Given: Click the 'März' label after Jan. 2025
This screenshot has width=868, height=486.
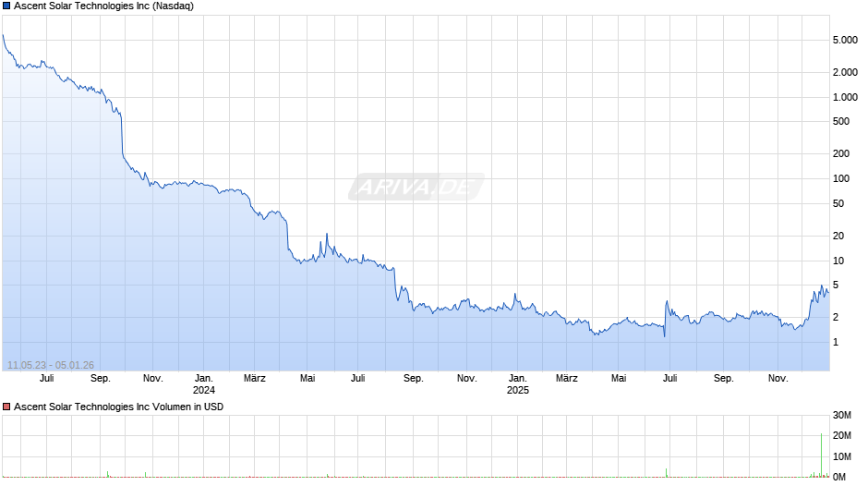Looking at the screenshot, I should pos(566,378).
